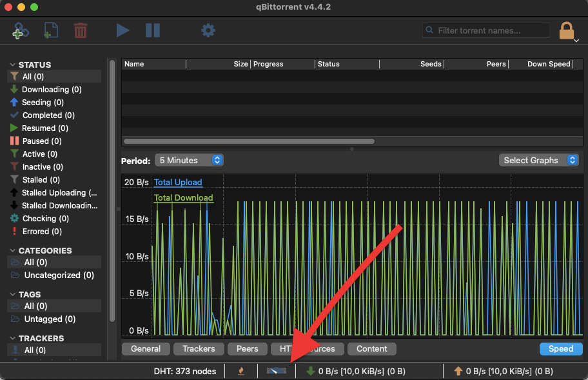Select the All (0) status filter
Image resolution: width=588 pixels, height=380 pixels.
54,77
